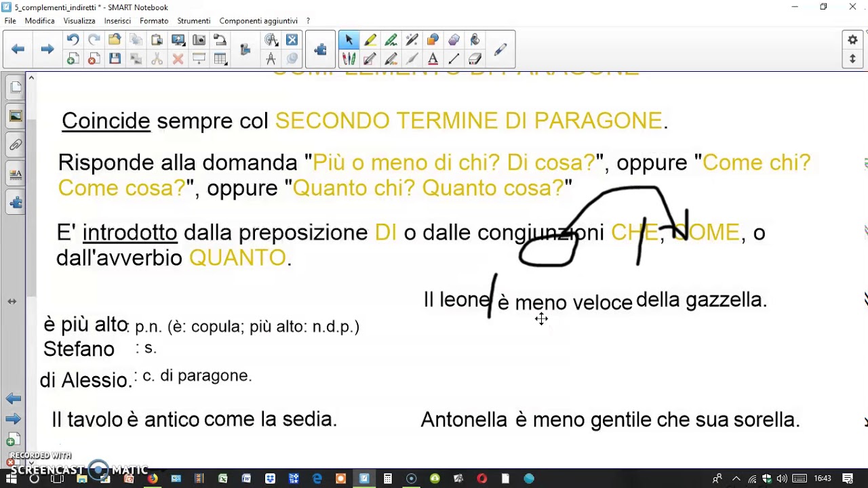The image size is (868, 488).
Task: Open Attachments paperclip tab
Action: (16, 145)
